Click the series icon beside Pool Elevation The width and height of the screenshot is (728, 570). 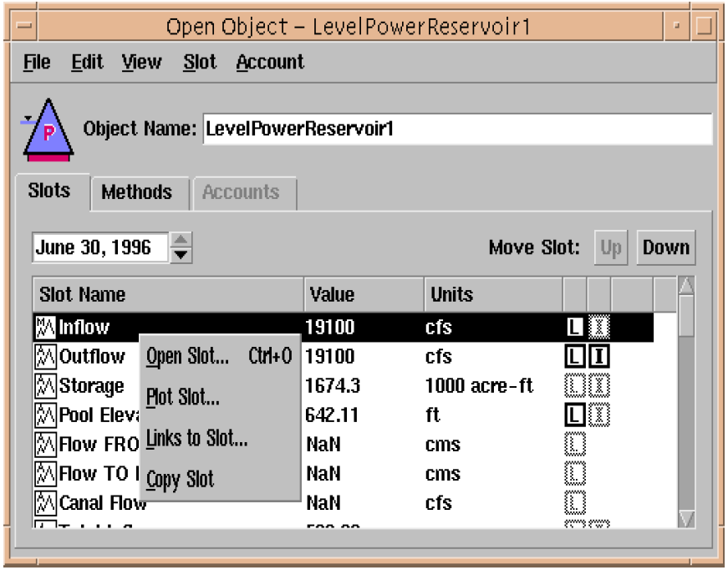pos(44,415)
